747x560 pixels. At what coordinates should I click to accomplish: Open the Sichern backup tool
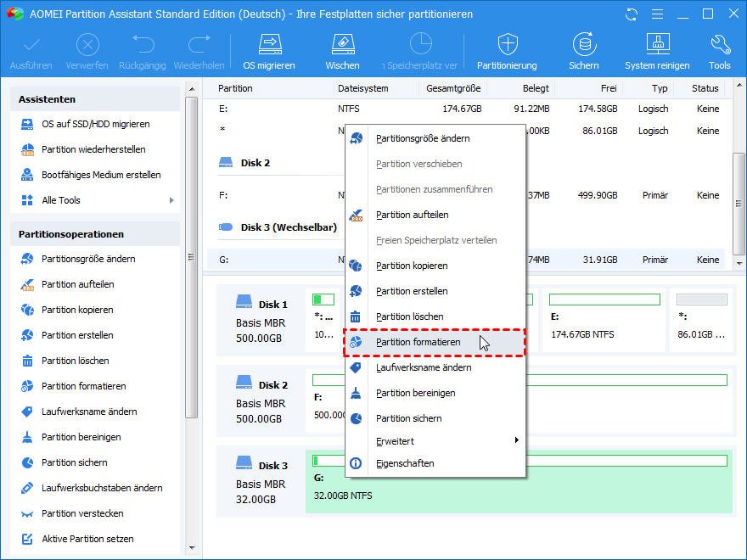point(584,52)
